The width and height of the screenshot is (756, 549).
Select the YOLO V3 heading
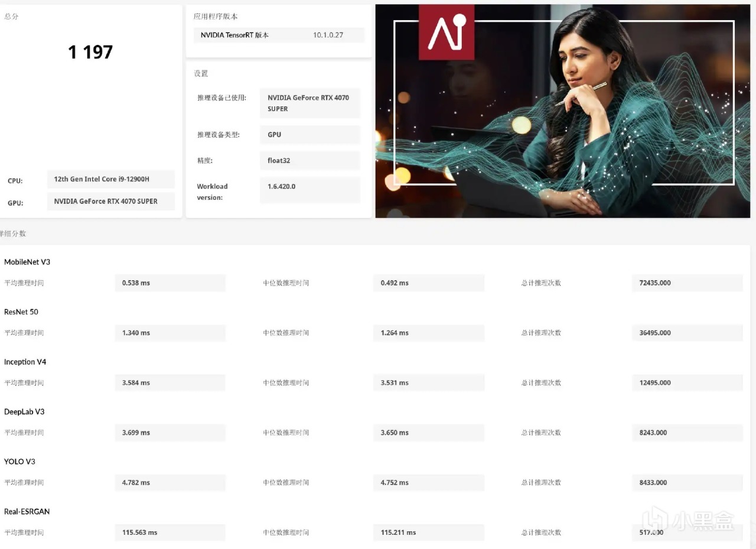pos(19,462)
